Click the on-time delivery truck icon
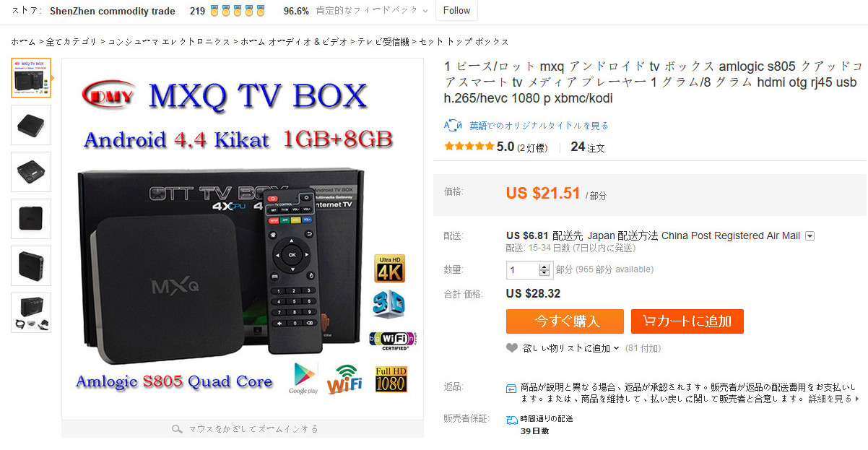 pos(511,419)
